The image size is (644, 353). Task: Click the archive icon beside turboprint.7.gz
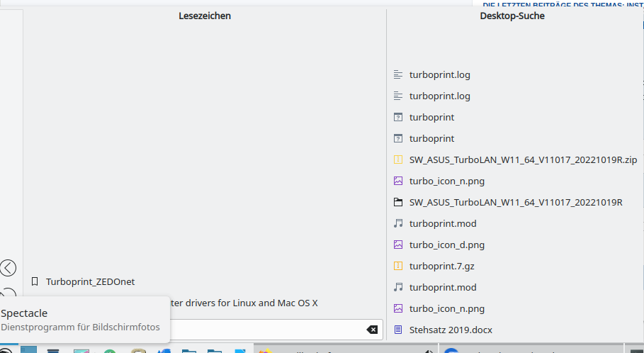398,266
